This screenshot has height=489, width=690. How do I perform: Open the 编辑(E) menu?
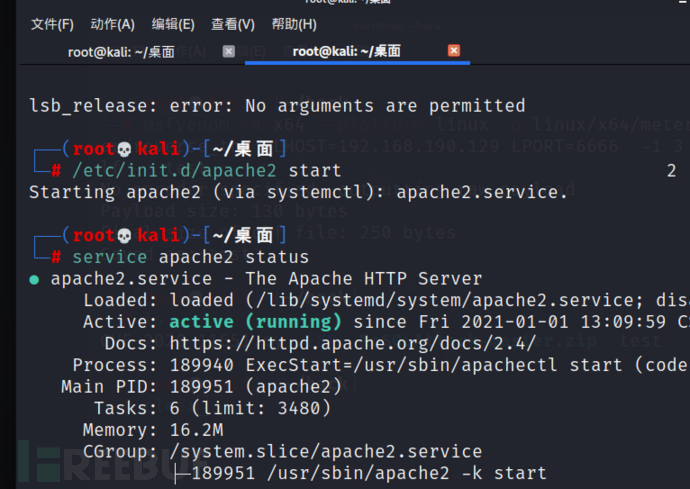173,23
